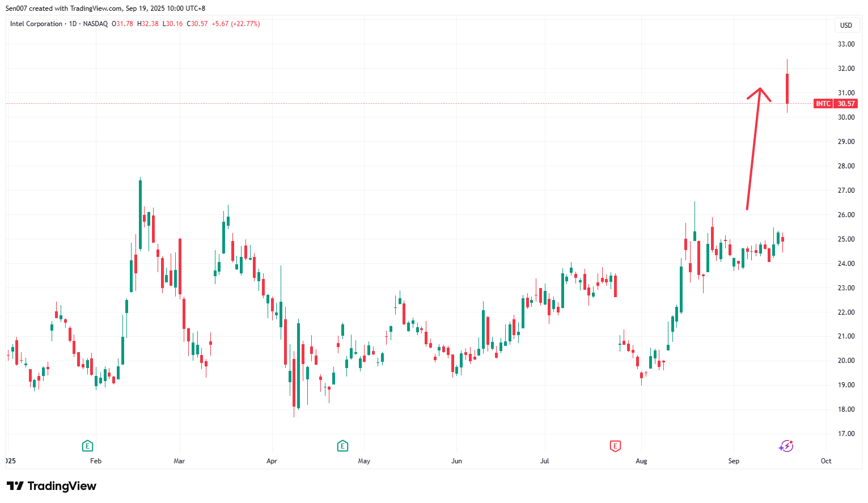Click the Jul date axis label
The height and width of the screenshot is (503, 868).
point(544,461)
